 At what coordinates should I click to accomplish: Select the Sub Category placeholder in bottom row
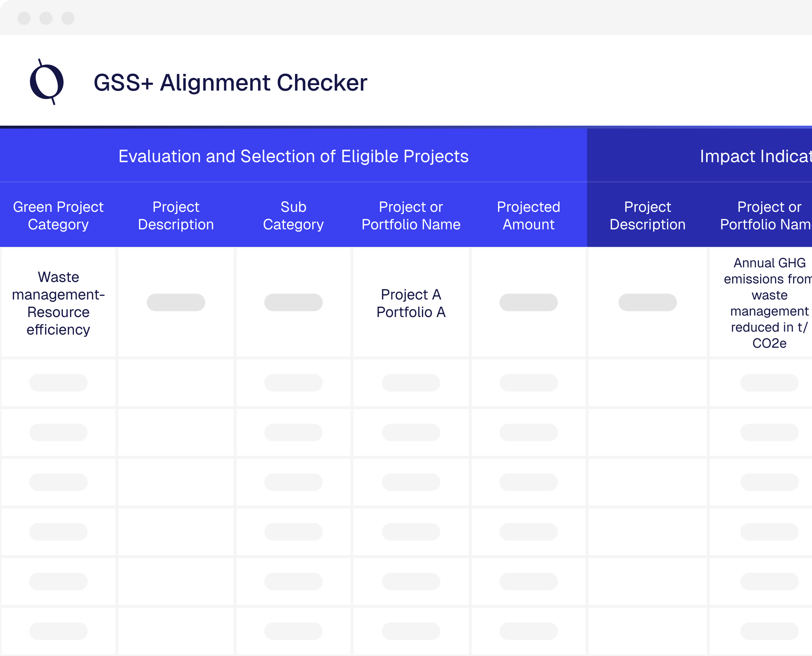click(x=294, y=631)
